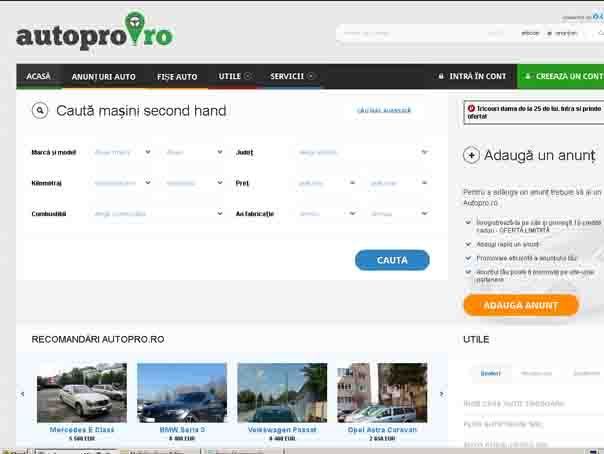Open the Model dropdown next to Marcă

coord(194,152)
